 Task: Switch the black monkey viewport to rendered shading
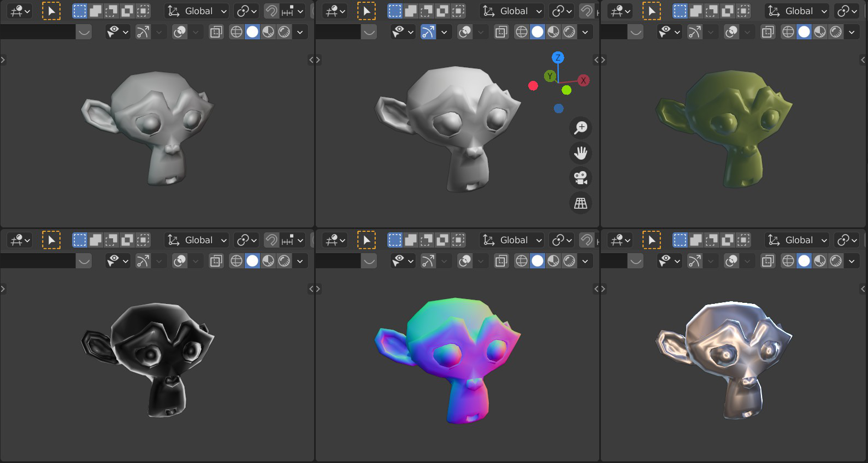284,261
